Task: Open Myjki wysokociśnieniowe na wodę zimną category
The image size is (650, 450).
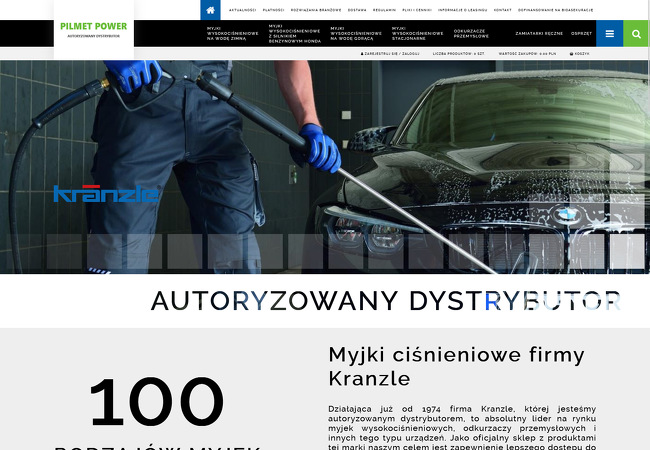Action: pos(233,34)
